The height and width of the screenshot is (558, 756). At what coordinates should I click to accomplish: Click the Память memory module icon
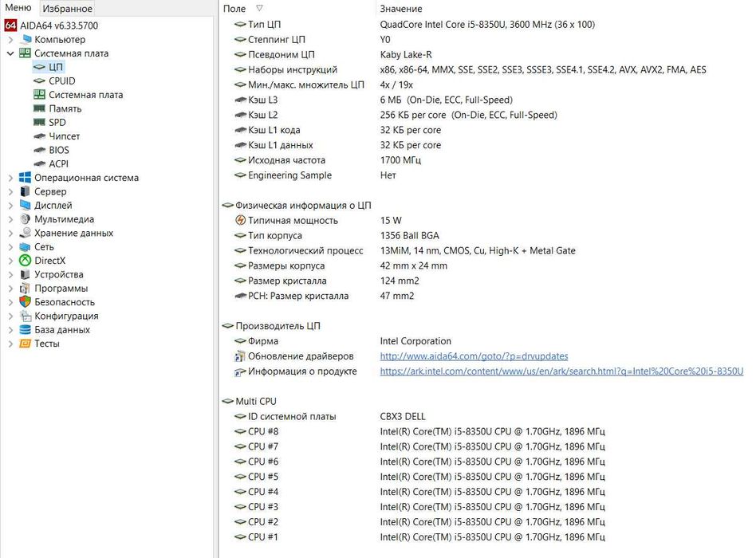(40, 108)
